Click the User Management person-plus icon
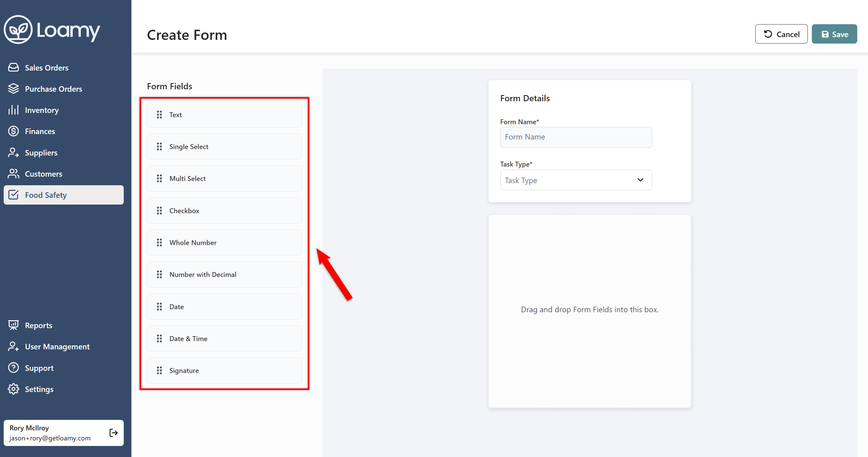Viewport: 868px width, 457px height. pos(14,346)
